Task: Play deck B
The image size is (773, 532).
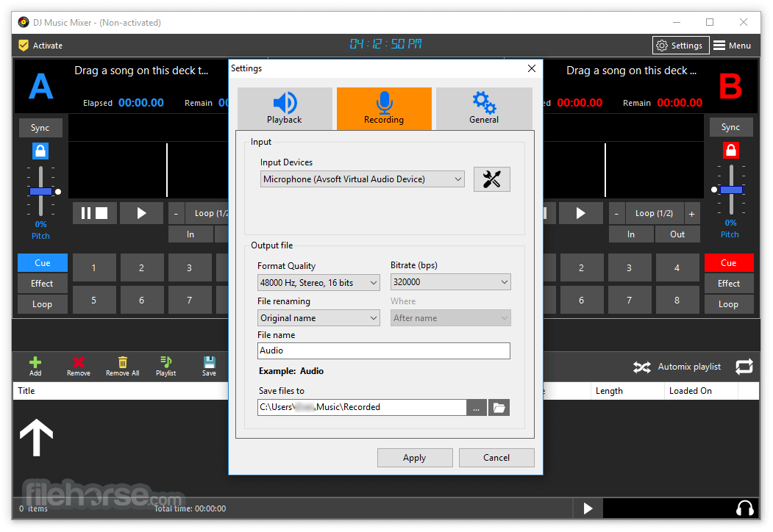Action: 581,213
